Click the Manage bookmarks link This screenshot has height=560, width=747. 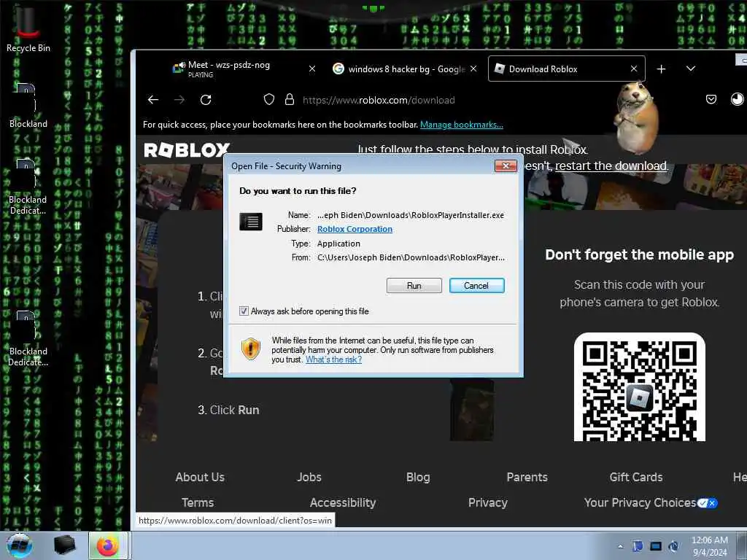tap(461, 125)
